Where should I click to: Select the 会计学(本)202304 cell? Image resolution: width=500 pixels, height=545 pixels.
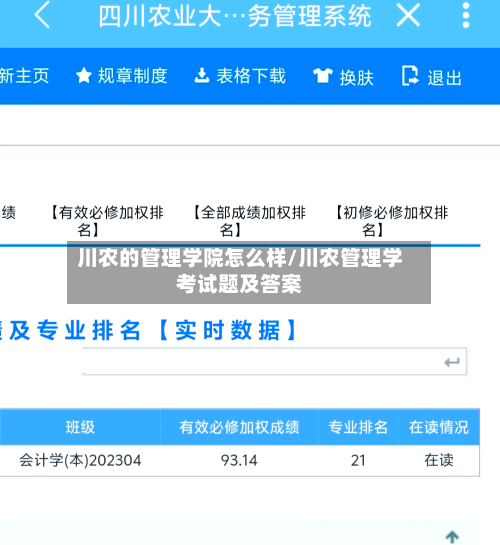[x=80, y=461]
